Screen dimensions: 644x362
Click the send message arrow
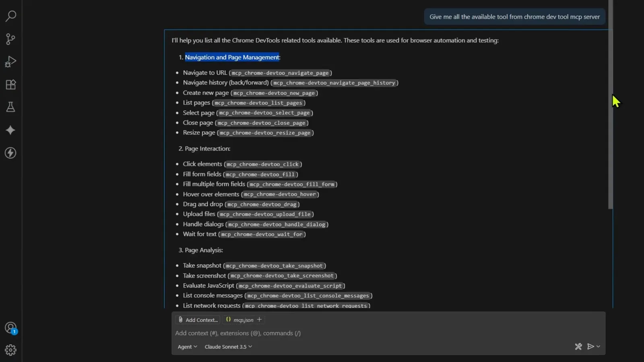590,346
